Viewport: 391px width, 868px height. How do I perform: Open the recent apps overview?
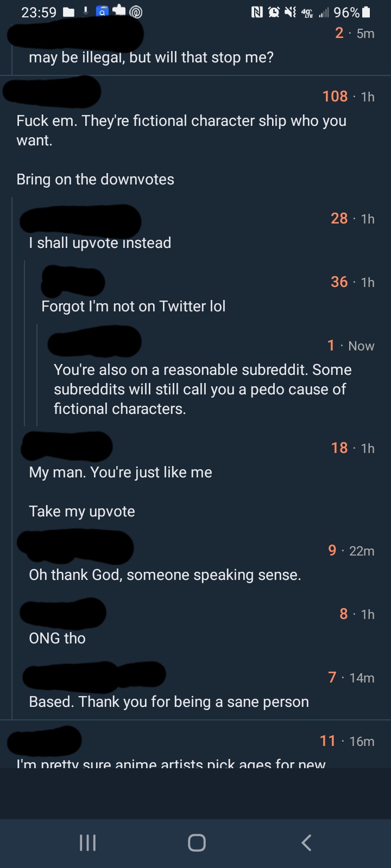point(87,843)
